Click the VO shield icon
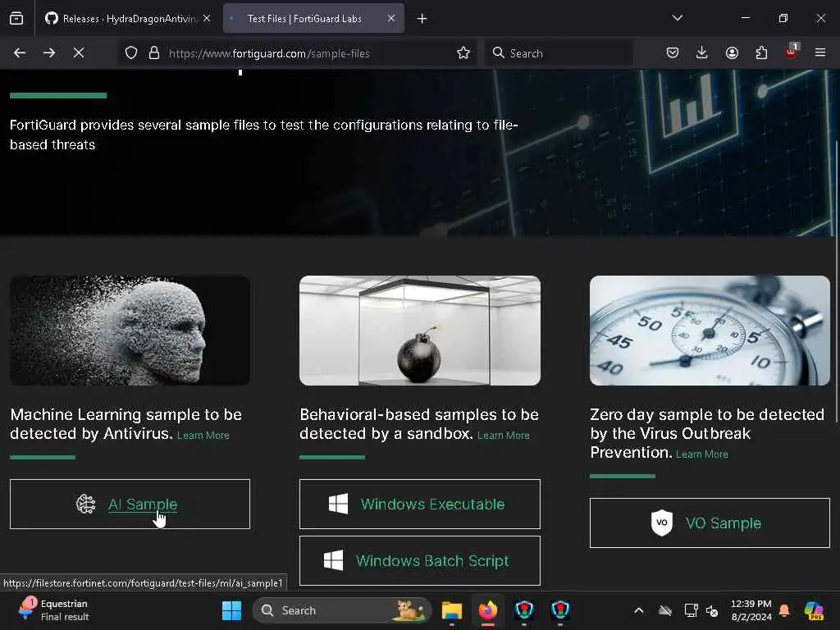This screenshot has width=840, height=630. [x=662, y=523]
